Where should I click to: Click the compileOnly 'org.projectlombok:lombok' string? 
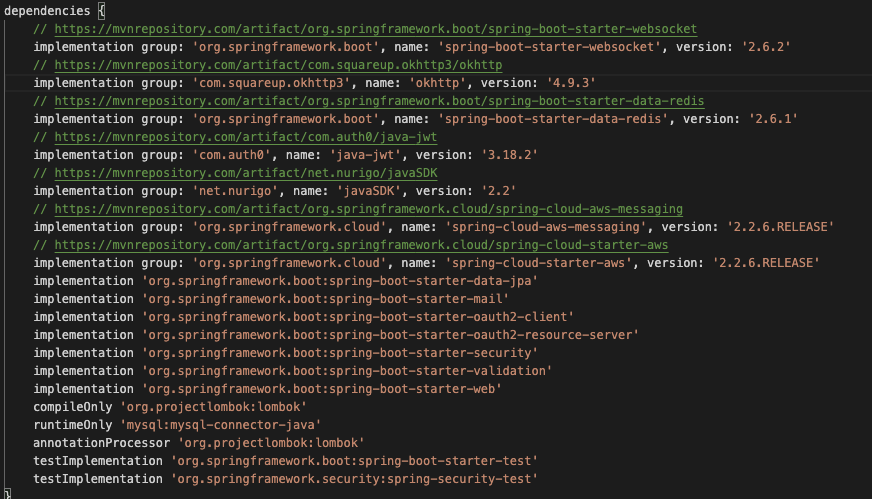tap(214, 407)
